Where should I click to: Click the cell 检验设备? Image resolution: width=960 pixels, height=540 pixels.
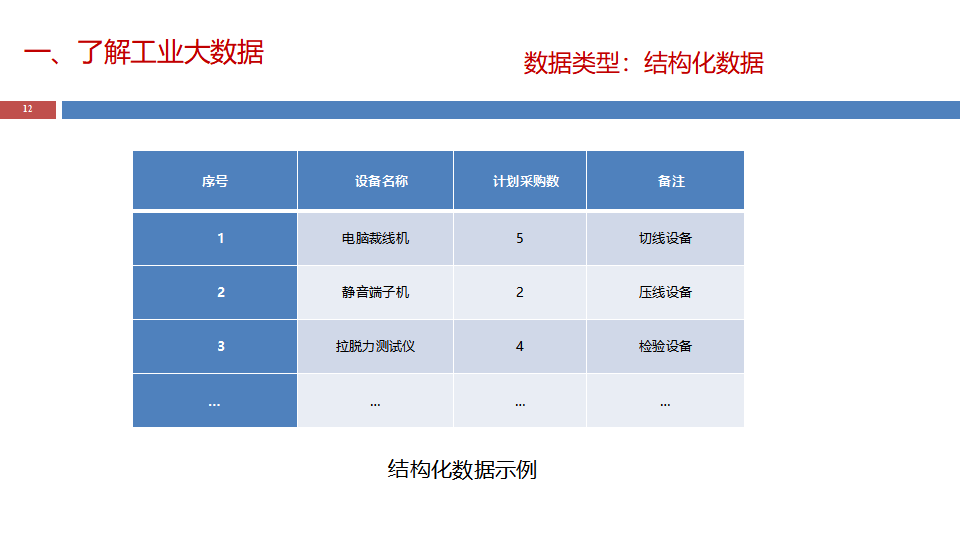(666, 347)
